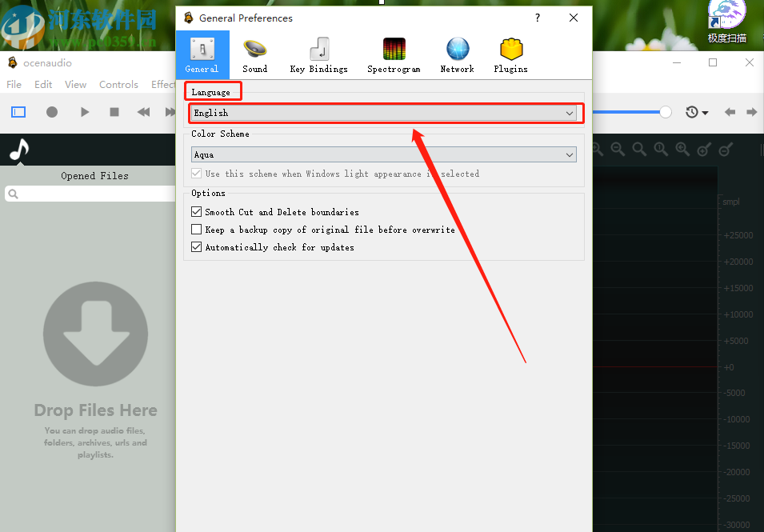Click the Drop Files Here download arrow
This screenshot has width=764, height=532.
pos(95,334)
